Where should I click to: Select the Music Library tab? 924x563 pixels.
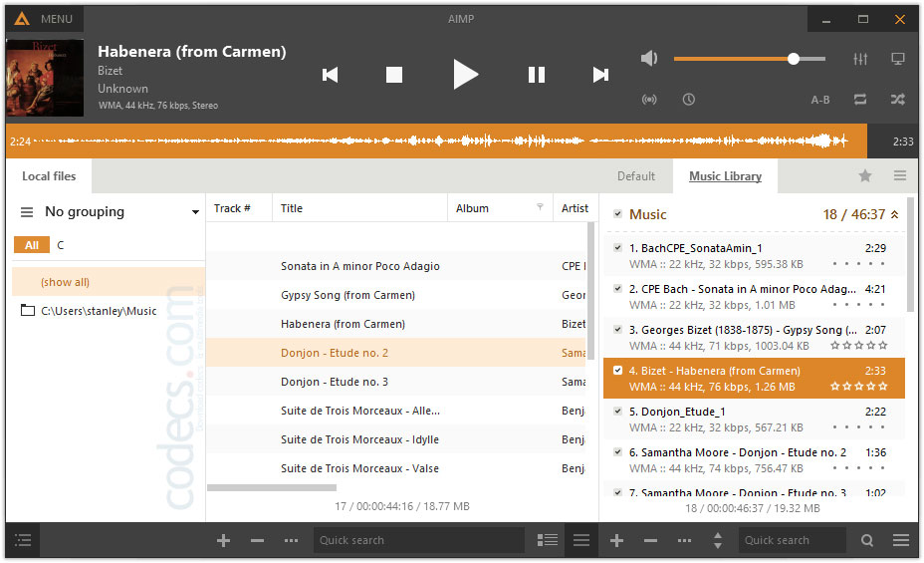pyautogui.click(x=726, y=175)
